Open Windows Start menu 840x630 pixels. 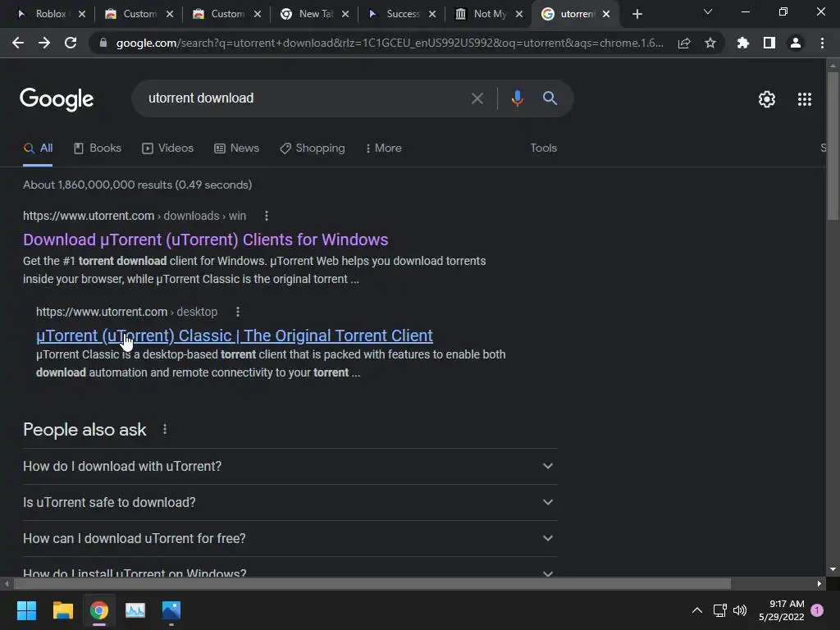pos(26,610)
